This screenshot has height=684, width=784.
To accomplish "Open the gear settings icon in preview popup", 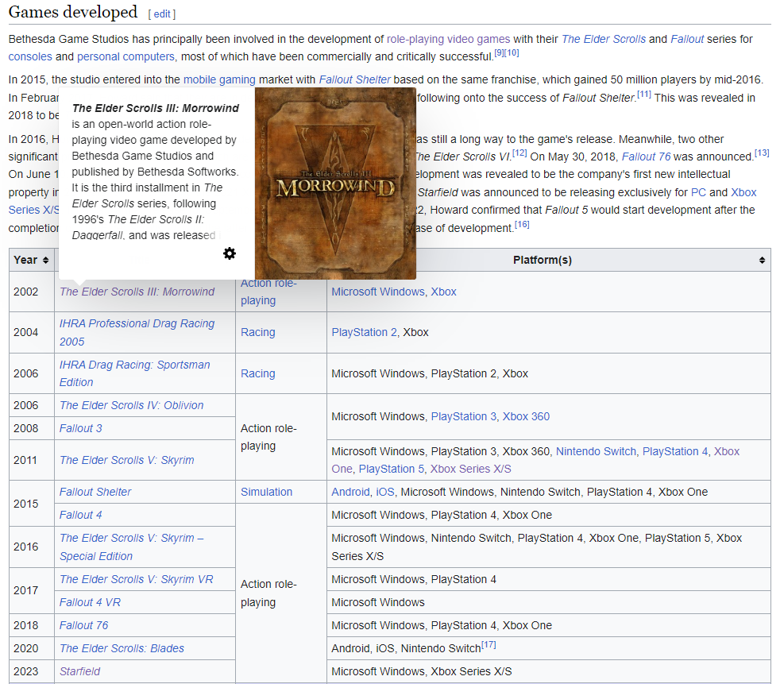I will 230,253.
